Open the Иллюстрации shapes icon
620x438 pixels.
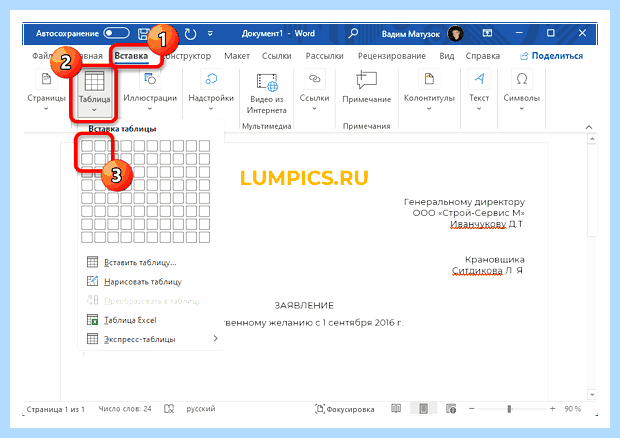click(150, 79)
